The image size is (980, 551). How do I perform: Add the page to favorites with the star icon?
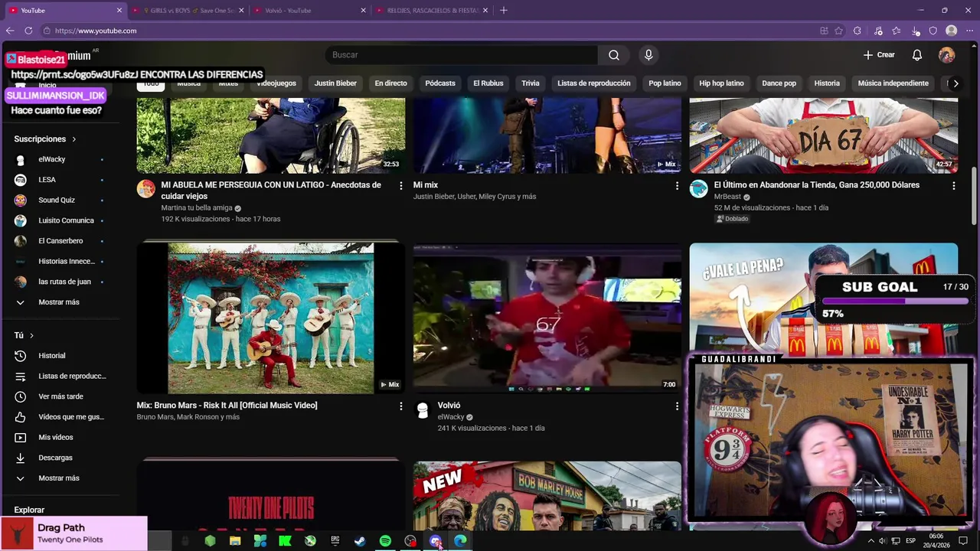[838, 31]
